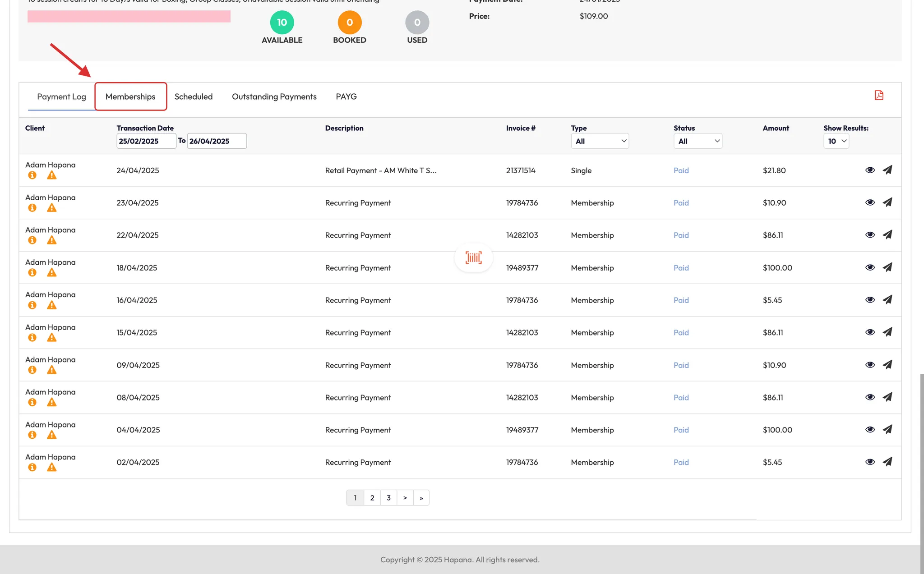The height and width of the screenshot is (574, 924).
Task: Open the Status filter dropdown
Action: 698,141
